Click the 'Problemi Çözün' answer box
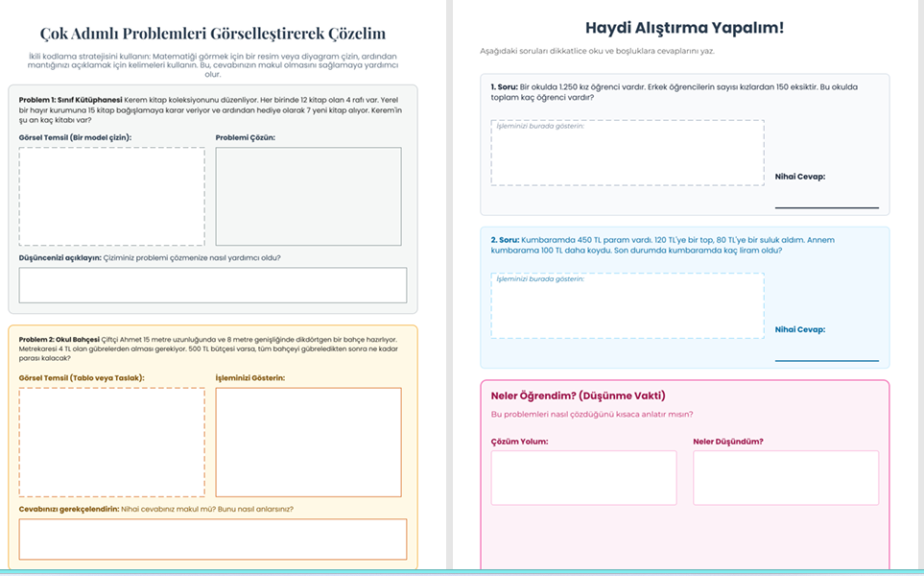Screen dimensions: 924x576 [308, 196]
